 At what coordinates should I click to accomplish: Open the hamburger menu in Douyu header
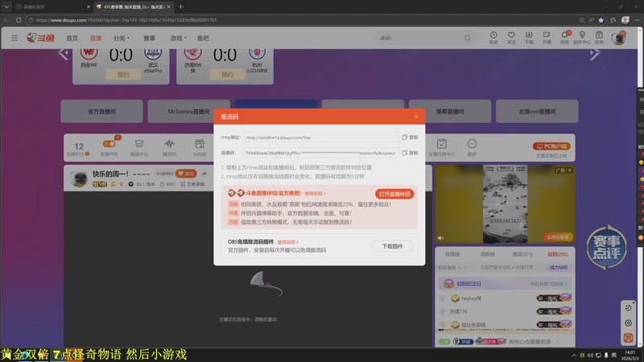[14, 38]
